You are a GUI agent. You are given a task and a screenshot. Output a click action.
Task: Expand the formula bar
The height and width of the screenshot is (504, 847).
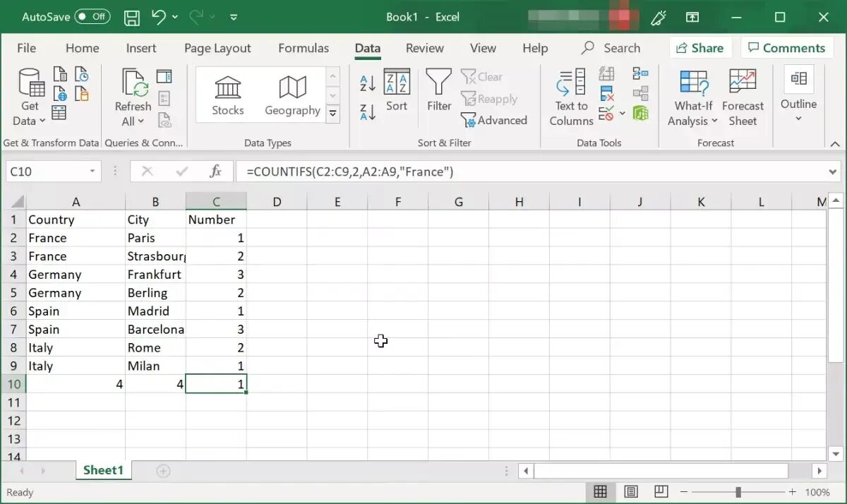[834, 172]
